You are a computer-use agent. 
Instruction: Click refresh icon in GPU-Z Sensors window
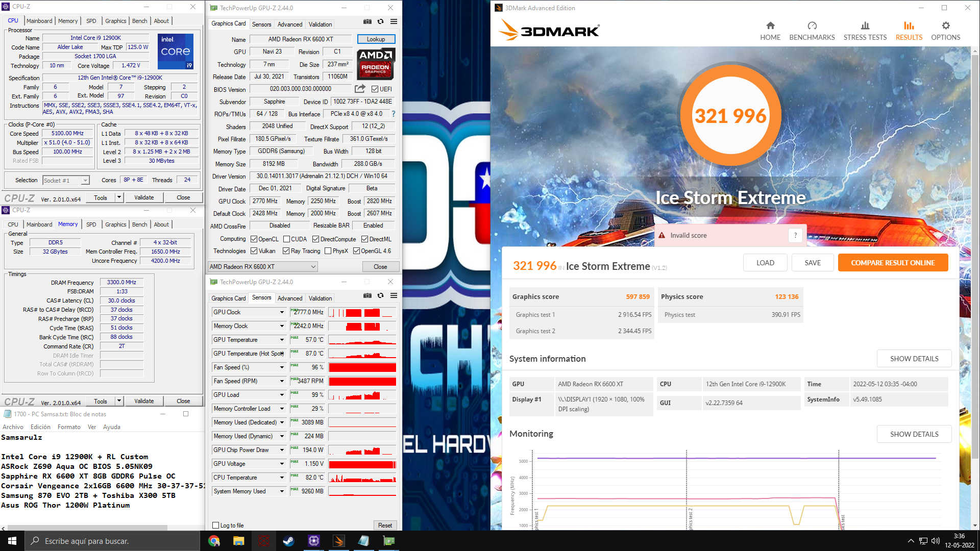380,295
